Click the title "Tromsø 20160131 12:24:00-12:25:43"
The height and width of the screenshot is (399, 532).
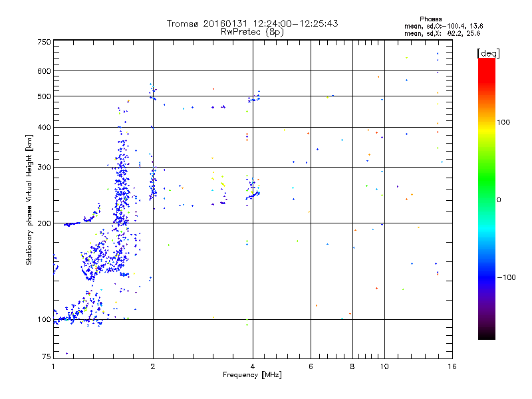click(252, 23)
